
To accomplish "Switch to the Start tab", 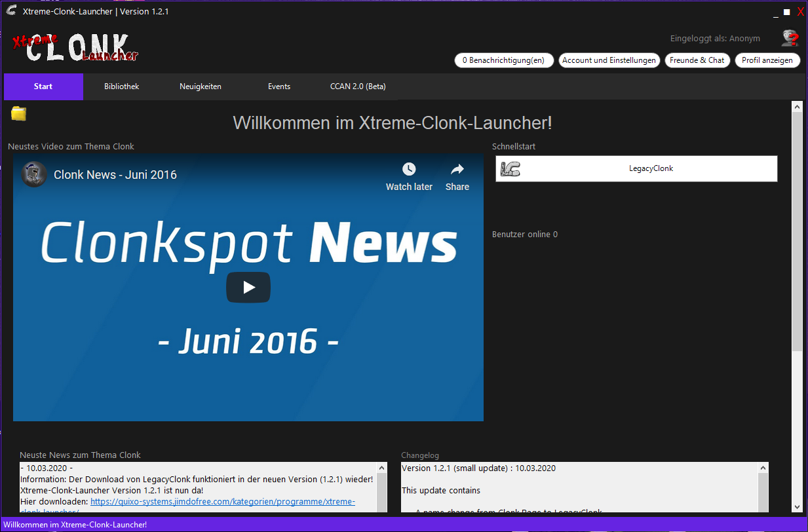I will click(x=43, y=86).
